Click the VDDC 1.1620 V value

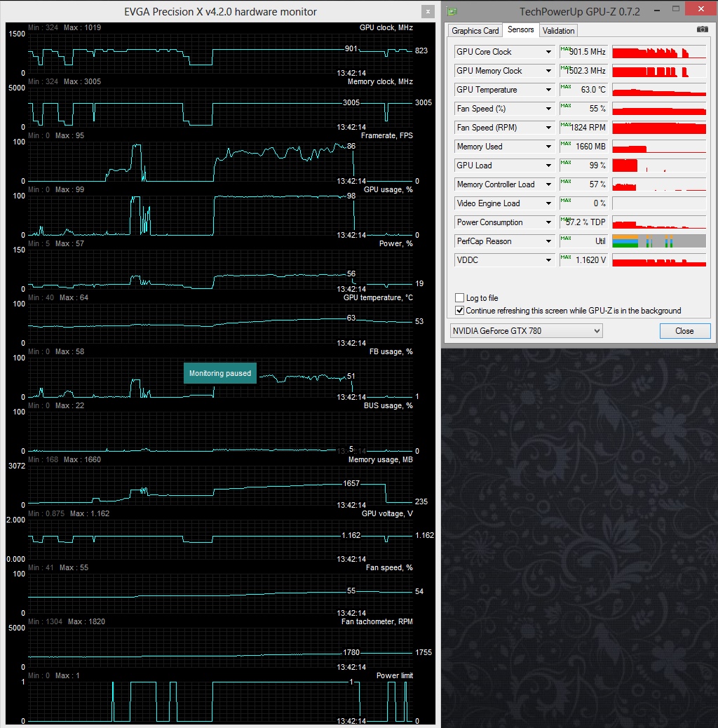pyautogui.click(x=584, y=260)
